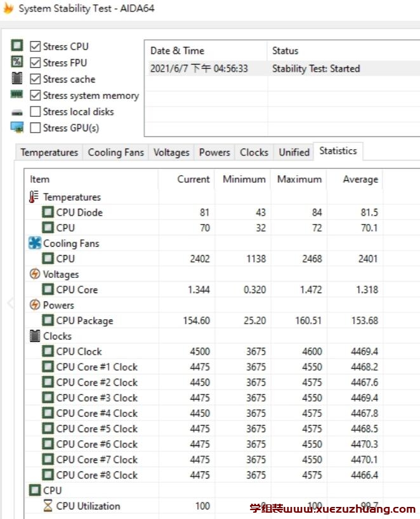Click the RAM stick icon beside Stress system memory
The height and width of the screenshot is (519, 420).
click(x=17, y=95)
